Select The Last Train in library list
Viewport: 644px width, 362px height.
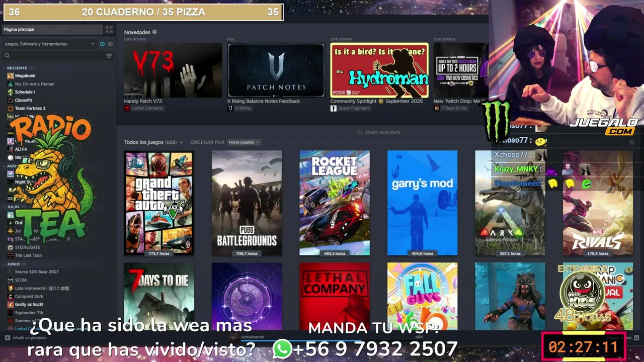pyautogui.click(x=28, y=255)
